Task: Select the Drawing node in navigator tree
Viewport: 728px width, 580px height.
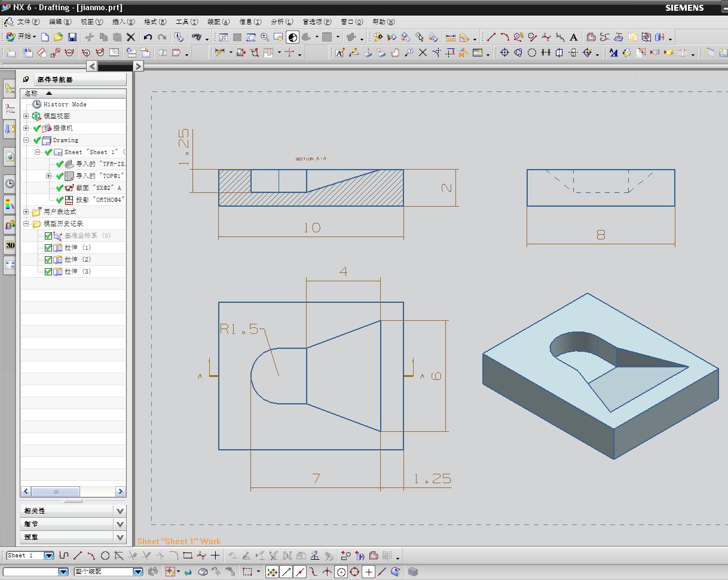Action: point(65,140)
